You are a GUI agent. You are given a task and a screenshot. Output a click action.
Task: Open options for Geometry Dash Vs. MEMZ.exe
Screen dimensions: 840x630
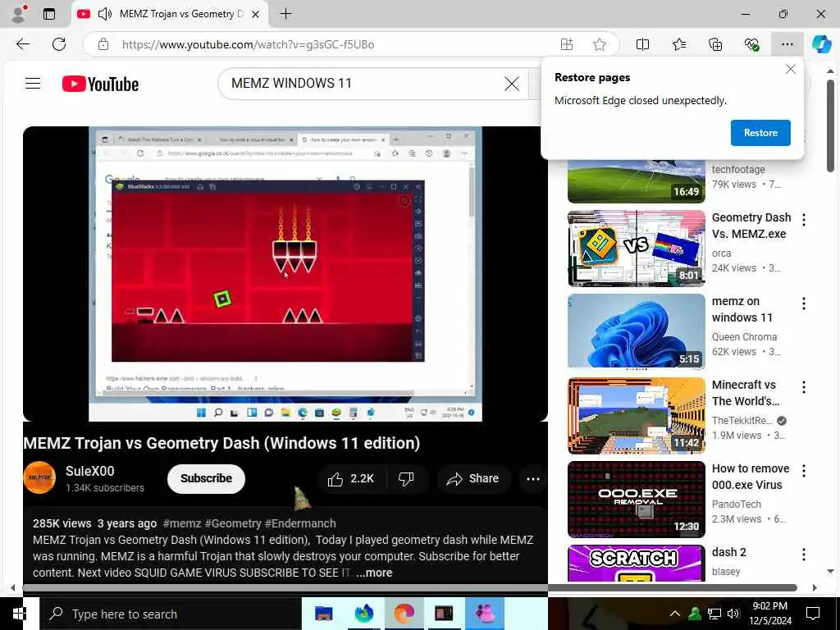click(x=804, y=220)
